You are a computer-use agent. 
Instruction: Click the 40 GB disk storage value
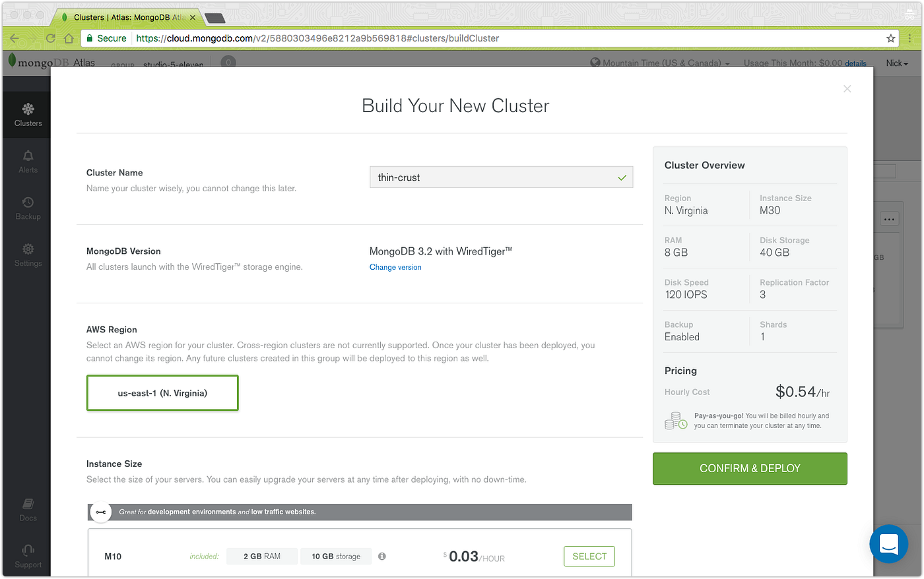pos(774,253)
